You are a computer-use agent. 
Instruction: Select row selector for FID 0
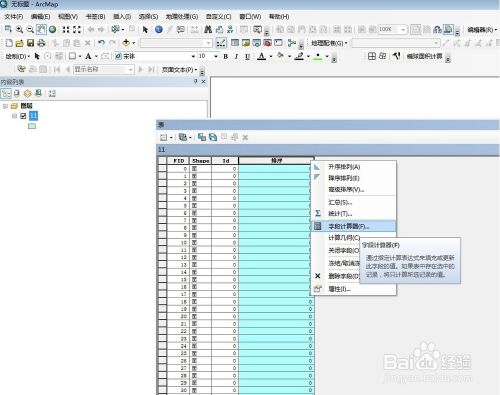tap(162, 168)
